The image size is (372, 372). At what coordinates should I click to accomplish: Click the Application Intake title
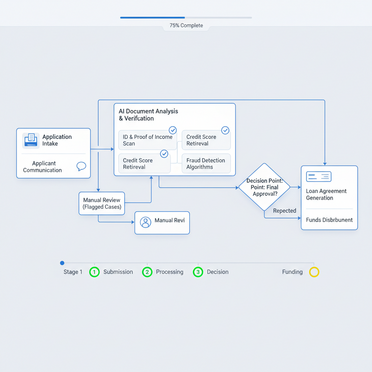click(57, 140)
